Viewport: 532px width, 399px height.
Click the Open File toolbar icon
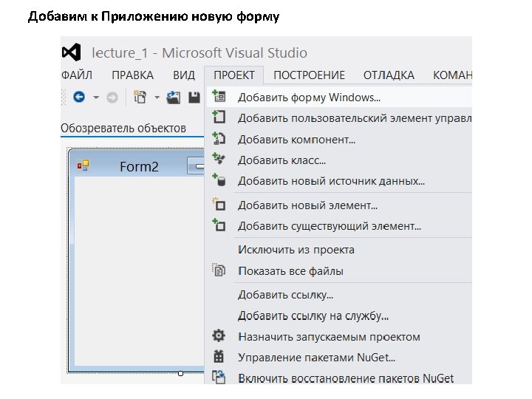pos(174,98)
